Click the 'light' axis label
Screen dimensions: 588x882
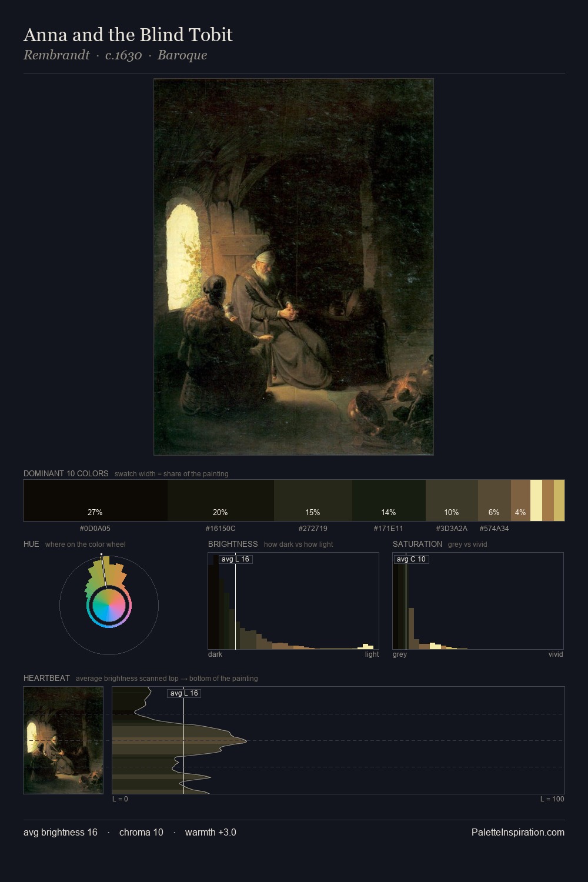[x=372, y=654]
